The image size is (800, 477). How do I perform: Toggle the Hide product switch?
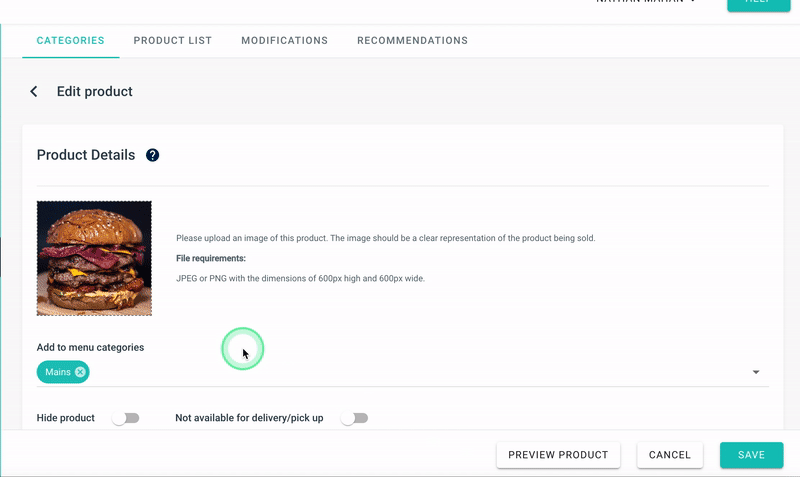[x=125, y=418]
